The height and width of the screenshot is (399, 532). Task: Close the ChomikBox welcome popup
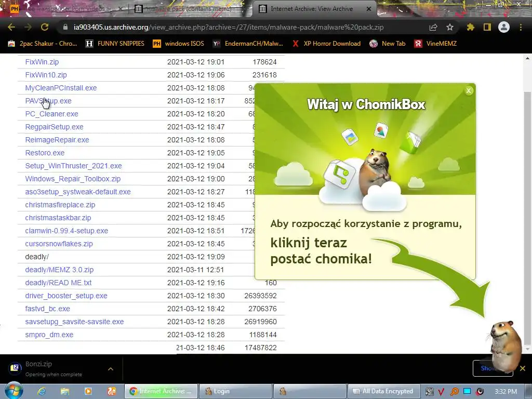click(x=469, y=90)
